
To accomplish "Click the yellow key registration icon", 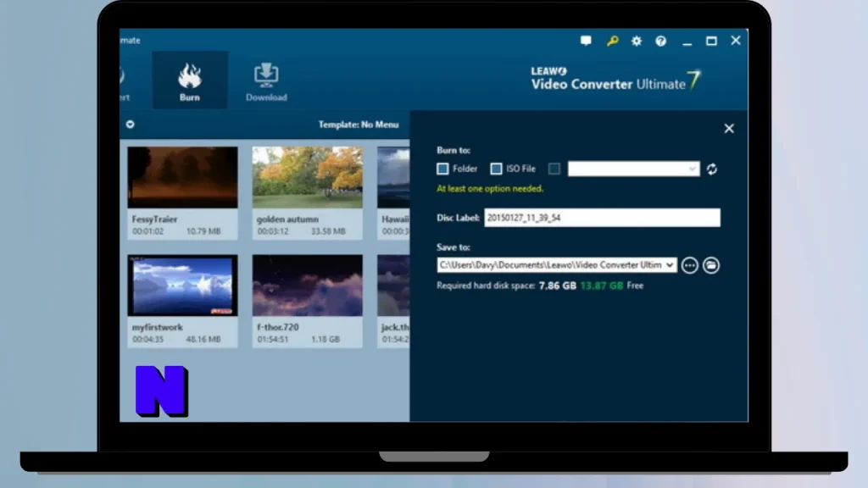I will tap(612, 41).
